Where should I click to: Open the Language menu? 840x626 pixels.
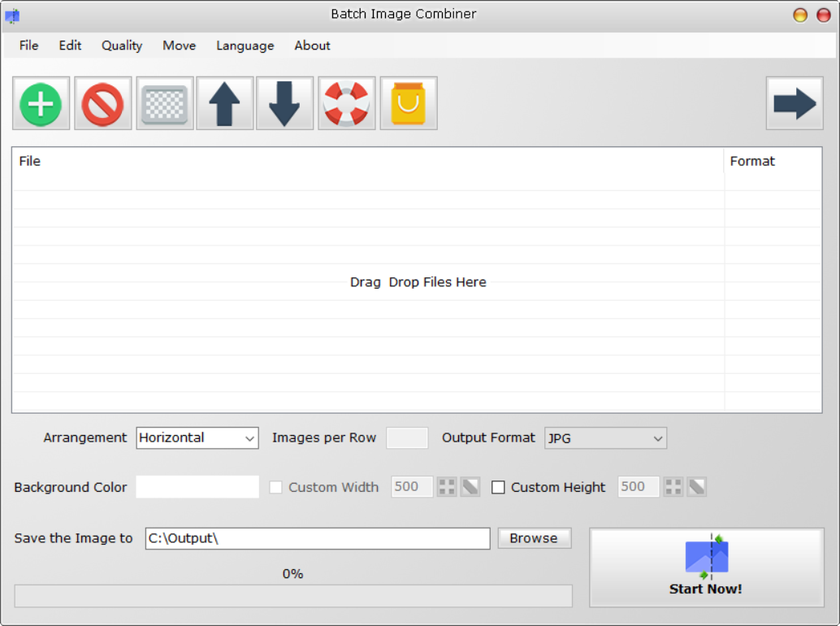pos(245,46)
